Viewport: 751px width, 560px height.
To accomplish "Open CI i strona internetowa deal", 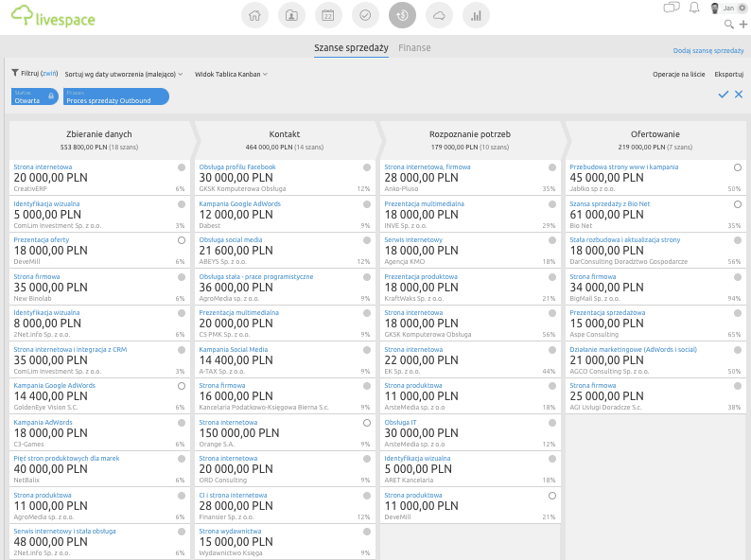I will pos(233,496).
